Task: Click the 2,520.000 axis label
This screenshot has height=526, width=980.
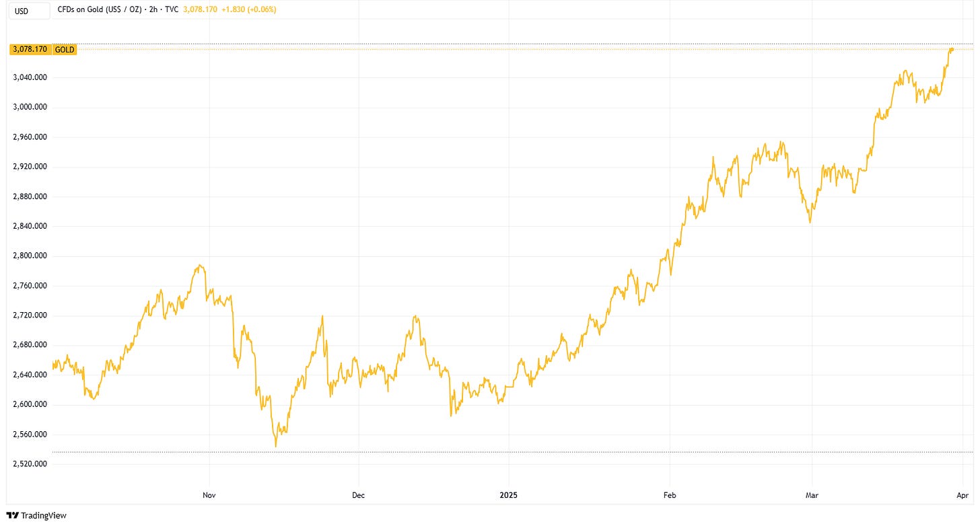Action: click(30, 463)
